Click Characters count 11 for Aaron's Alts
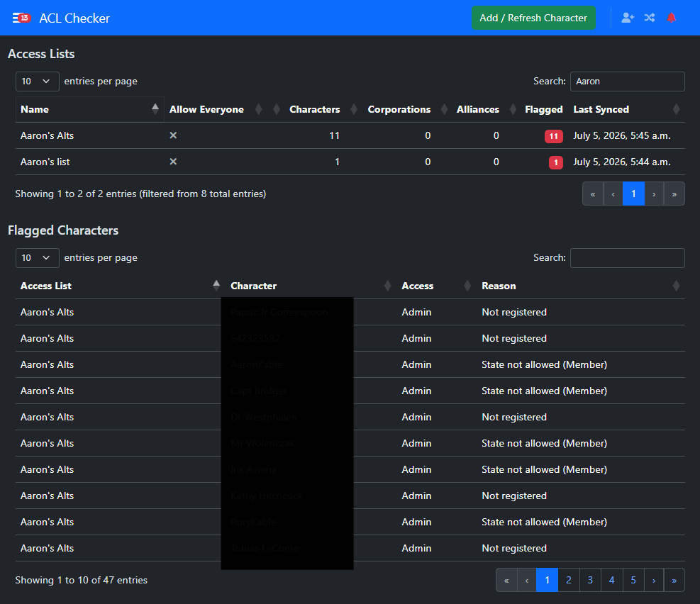700x604 pixels. [x=334, y=135]
